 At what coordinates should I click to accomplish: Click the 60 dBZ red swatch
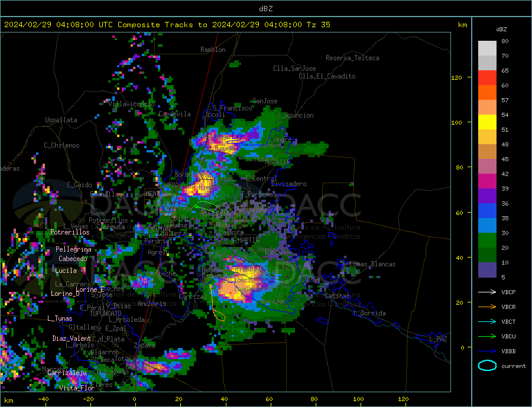pos(487,77)
